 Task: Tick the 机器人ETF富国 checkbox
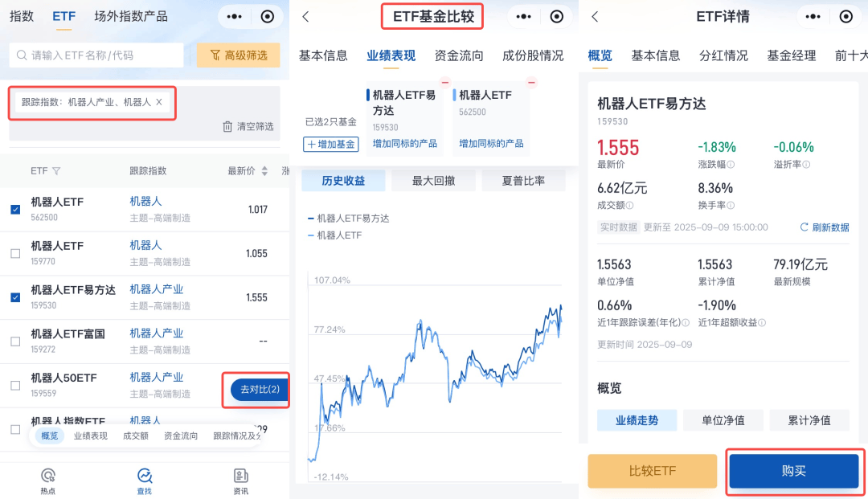(x=15, y=342)
